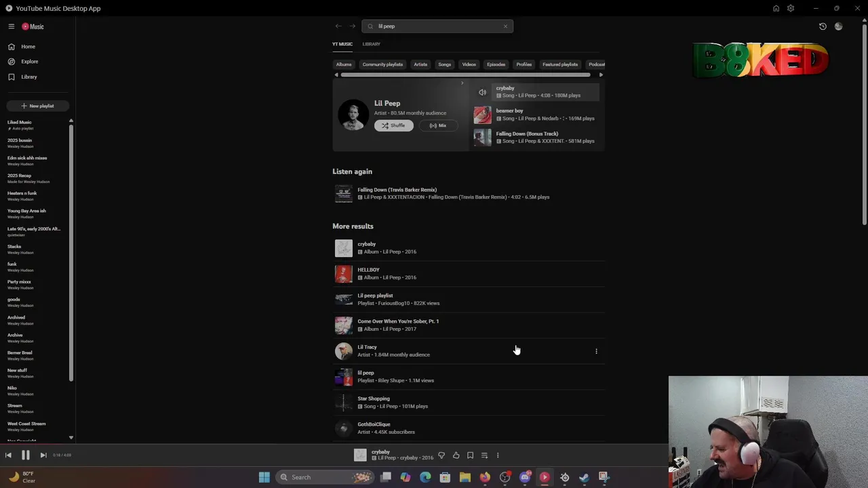
Task: Filter results by Episodes chip
Action: pos(496,64)
